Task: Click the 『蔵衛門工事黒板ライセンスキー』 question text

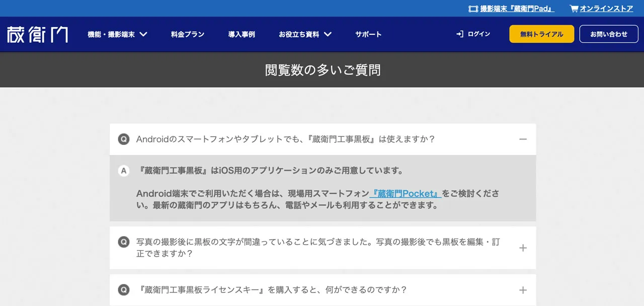Action: coord(272,290)
